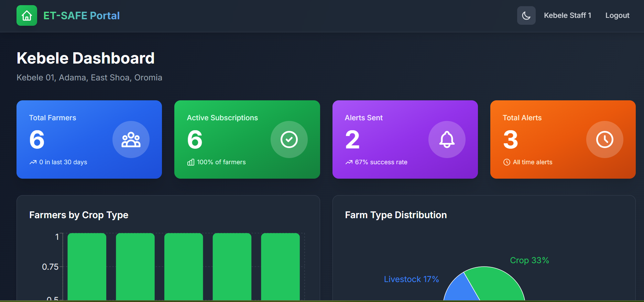Click the small clock beside All time alerts
The height and width of the screenshot is (302, 644).
click(x=506, y=162)
